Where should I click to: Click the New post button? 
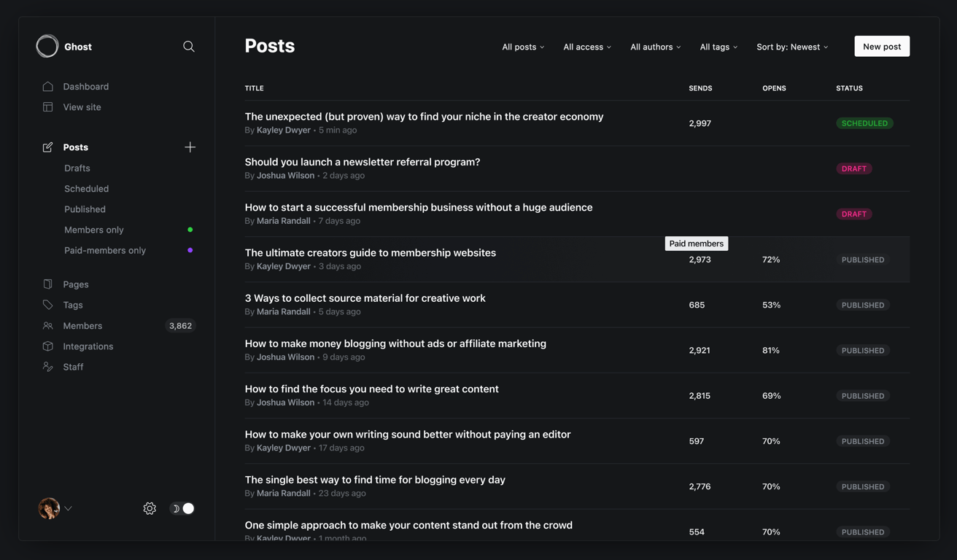(882, 46)
